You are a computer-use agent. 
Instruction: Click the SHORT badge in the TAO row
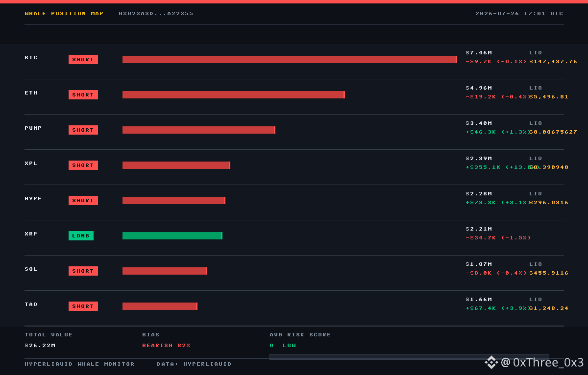(83, 306)
